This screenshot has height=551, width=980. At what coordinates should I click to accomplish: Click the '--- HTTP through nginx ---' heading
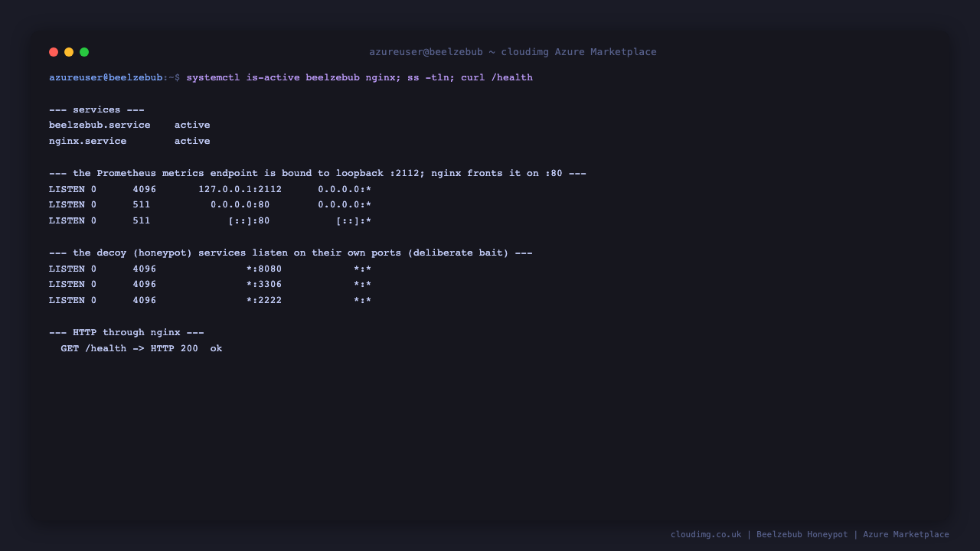click(x=126, y=332)
